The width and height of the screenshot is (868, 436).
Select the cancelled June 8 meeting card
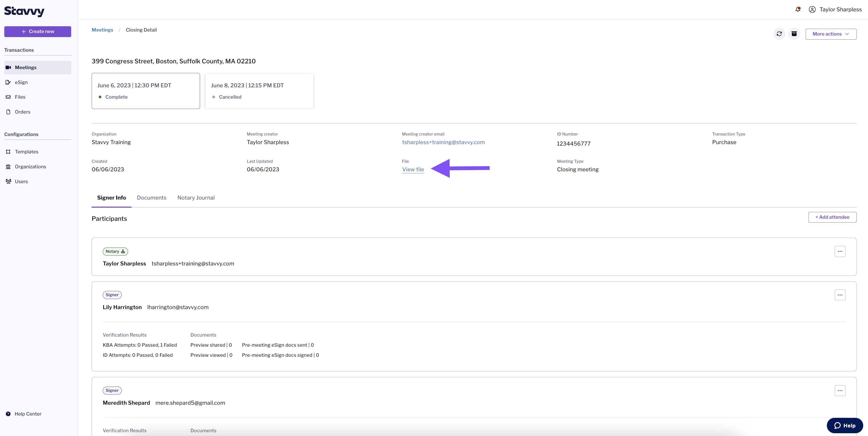(x=259, y=91)
